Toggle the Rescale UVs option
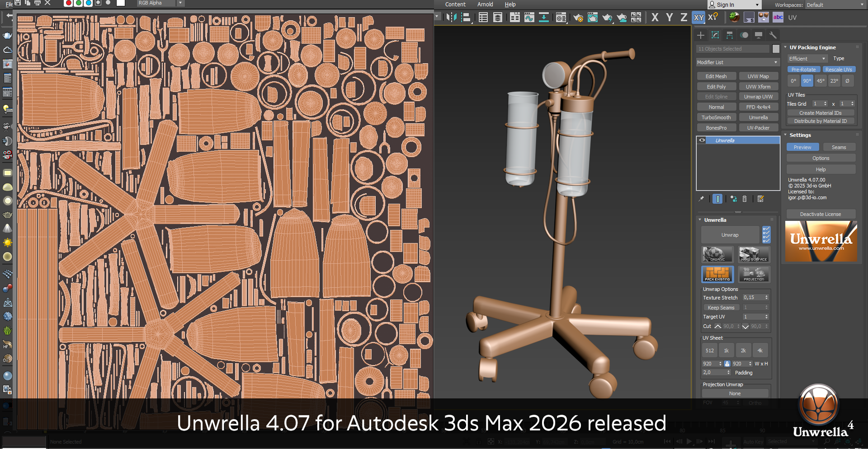The width and height of the screenshot is (868, 449). (838, 70)
